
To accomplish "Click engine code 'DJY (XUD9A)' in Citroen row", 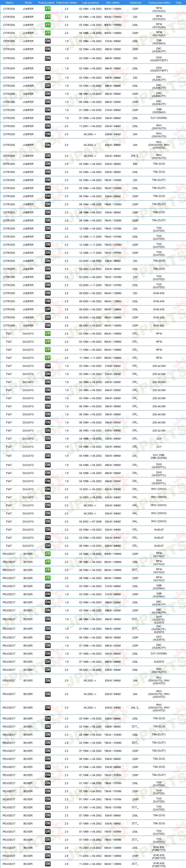I will coord(159,118).
